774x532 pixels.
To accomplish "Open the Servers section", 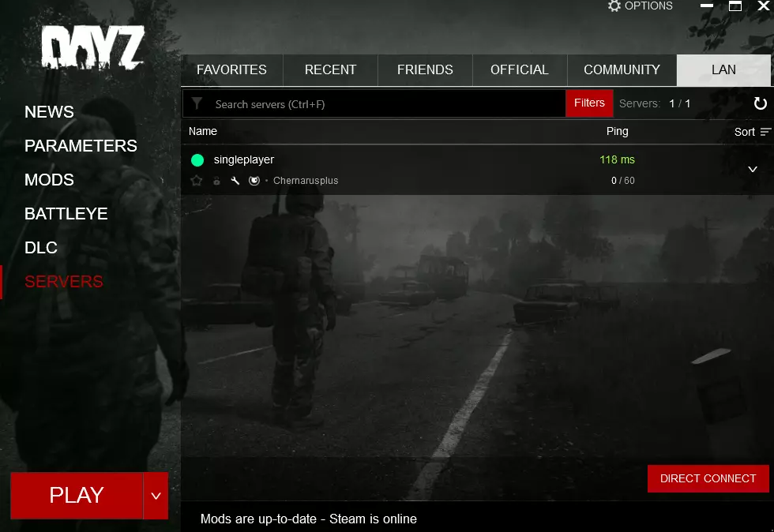I will (64, 281).
